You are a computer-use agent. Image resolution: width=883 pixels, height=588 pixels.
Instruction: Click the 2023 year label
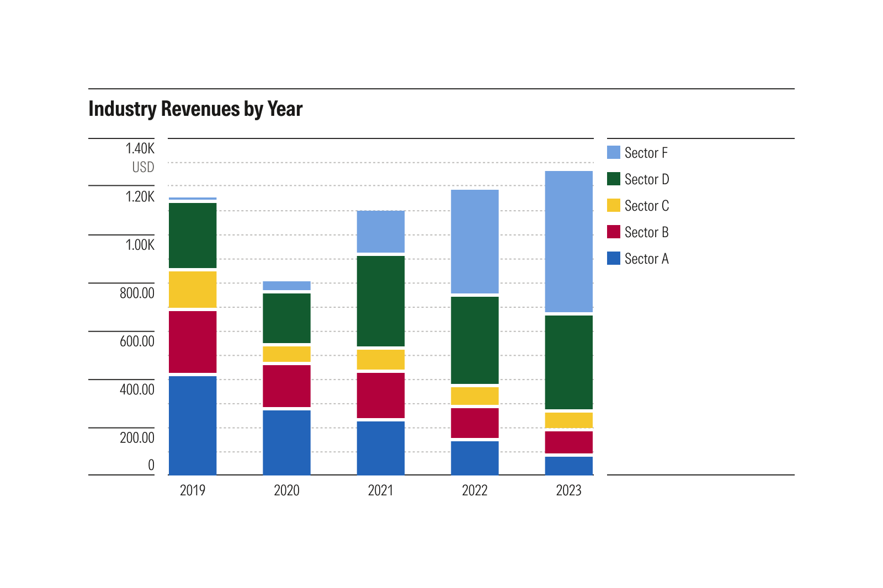click(x=568, y=490)
